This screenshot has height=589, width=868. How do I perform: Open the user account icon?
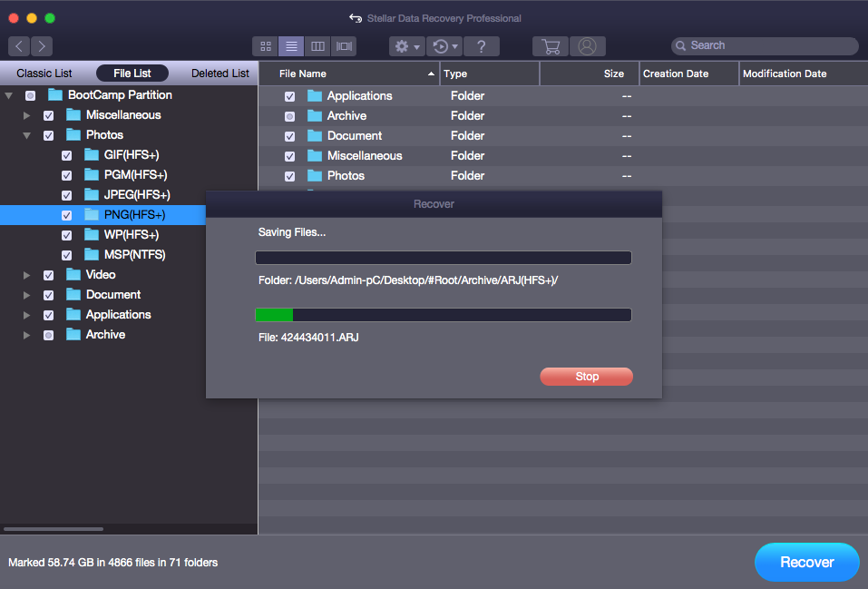(588, 46)
